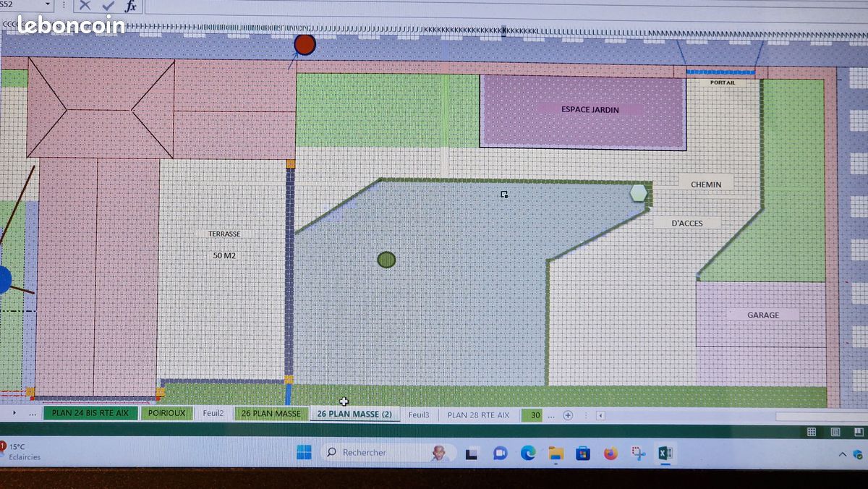This screenshot has height=489, width=868.
Task: Open the PLAN 28 RTE AIX sheet
Action: point(478,415)
